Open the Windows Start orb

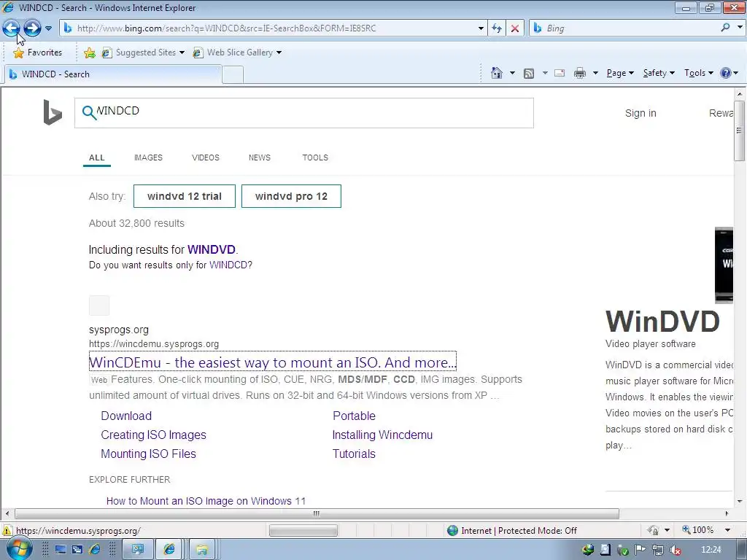coord(20,548)
